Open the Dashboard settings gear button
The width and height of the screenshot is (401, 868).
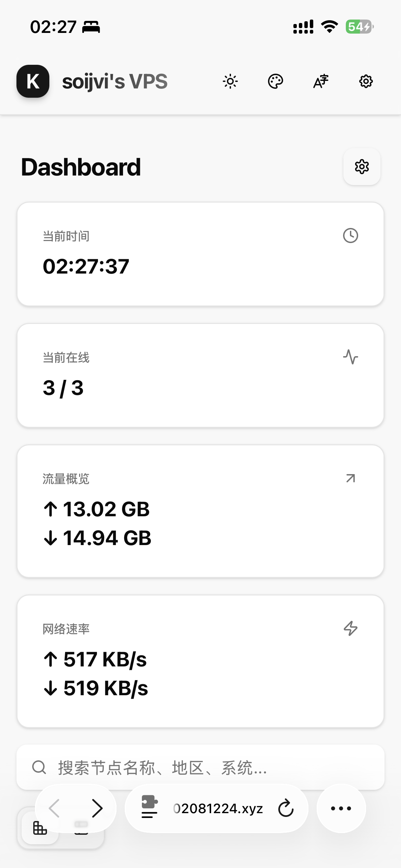click(x=362, y=167)
